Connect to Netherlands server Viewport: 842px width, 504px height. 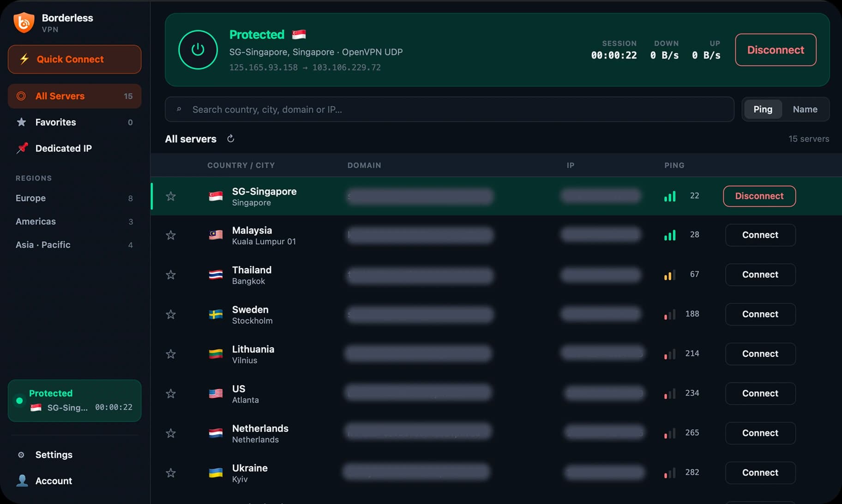[760, 433]
